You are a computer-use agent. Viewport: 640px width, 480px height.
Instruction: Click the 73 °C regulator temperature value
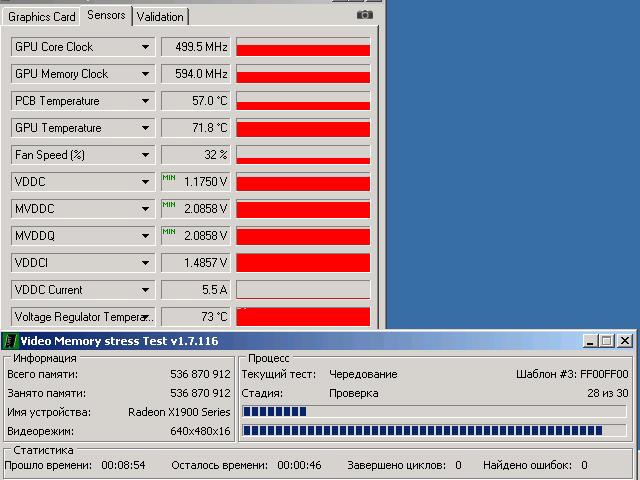196,316
